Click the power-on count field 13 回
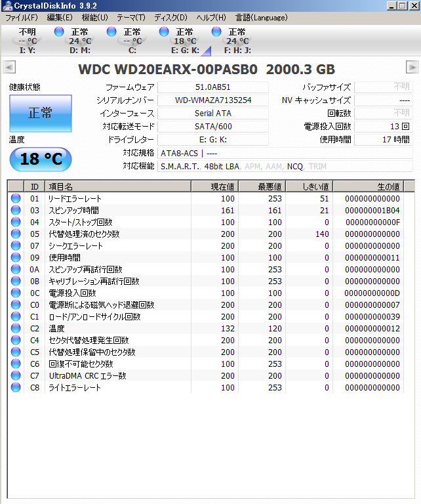 384,127
